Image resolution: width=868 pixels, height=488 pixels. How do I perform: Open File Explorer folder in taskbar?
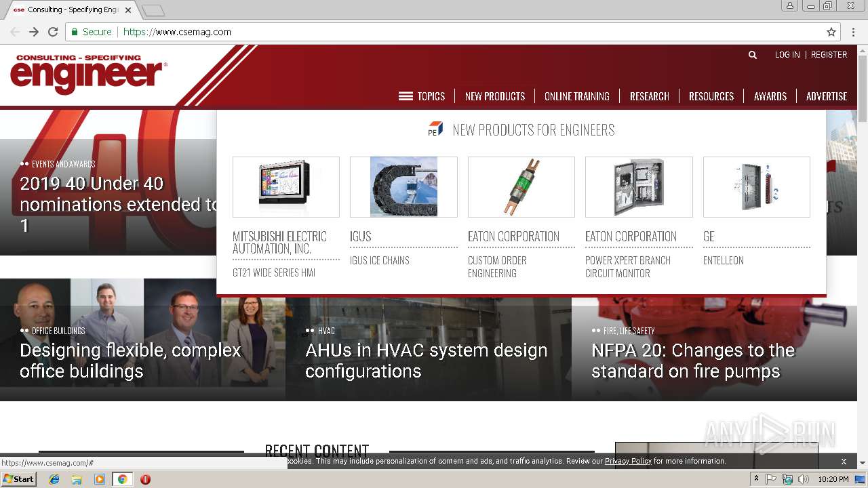pos(77,479)
